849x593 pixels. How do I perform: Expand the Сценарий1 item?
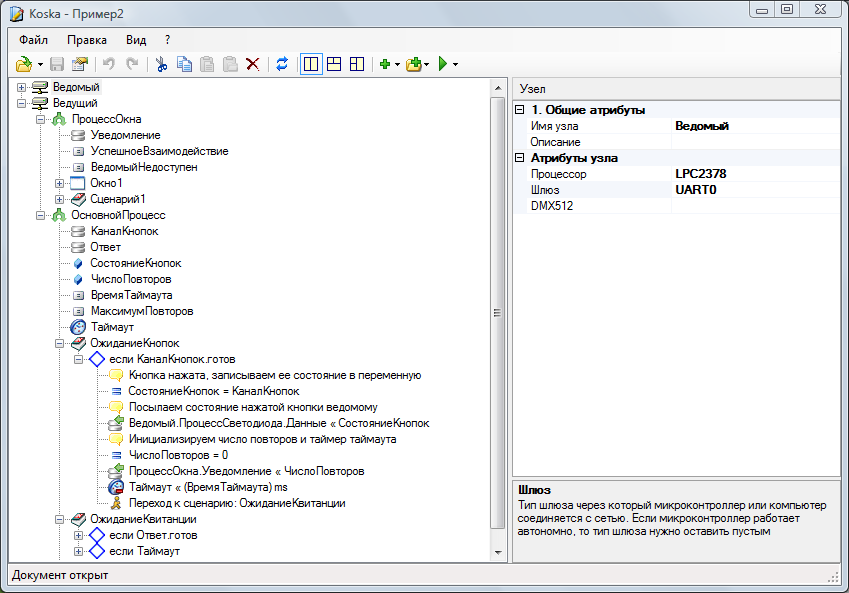[x=60, y=199]
